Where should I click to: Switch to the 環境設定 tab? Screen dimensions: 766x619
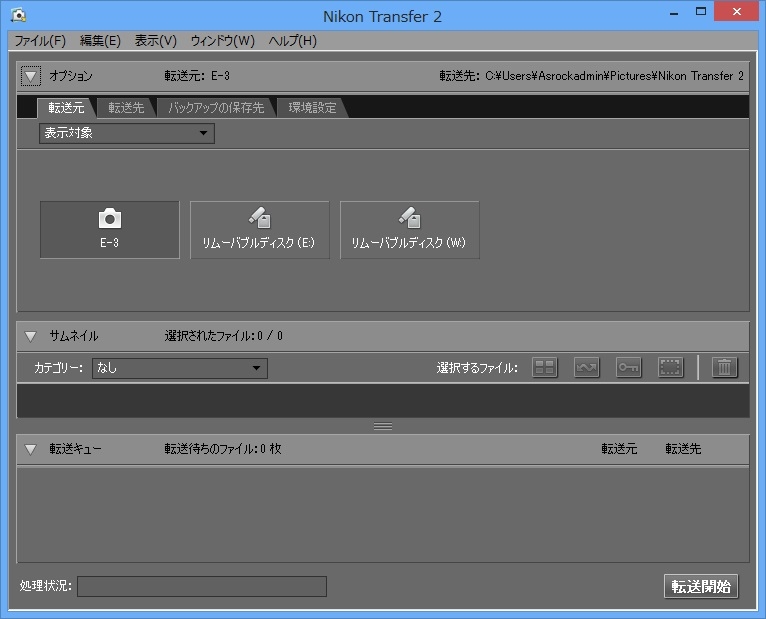(x=312, y=107)
